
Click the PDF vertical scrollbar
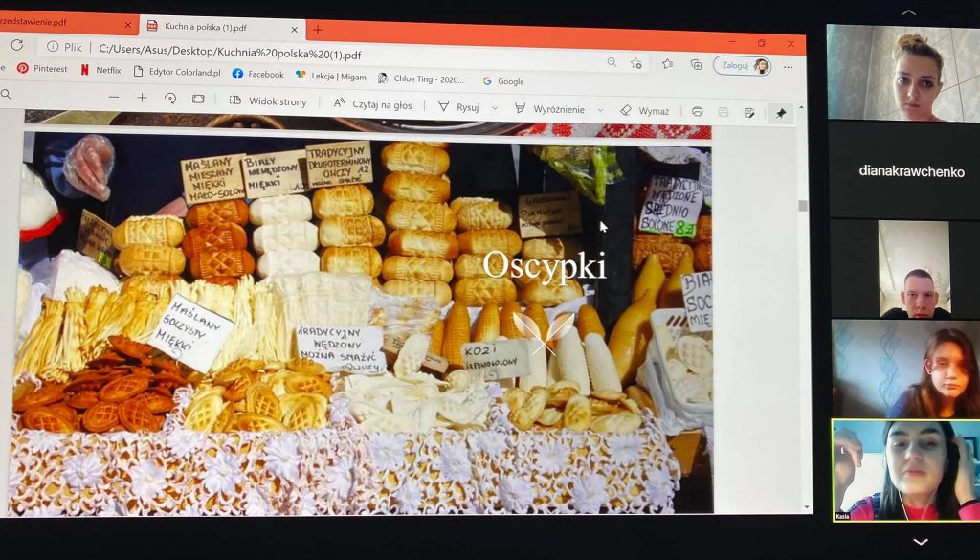pyautogui.click(x=803, y=205)
